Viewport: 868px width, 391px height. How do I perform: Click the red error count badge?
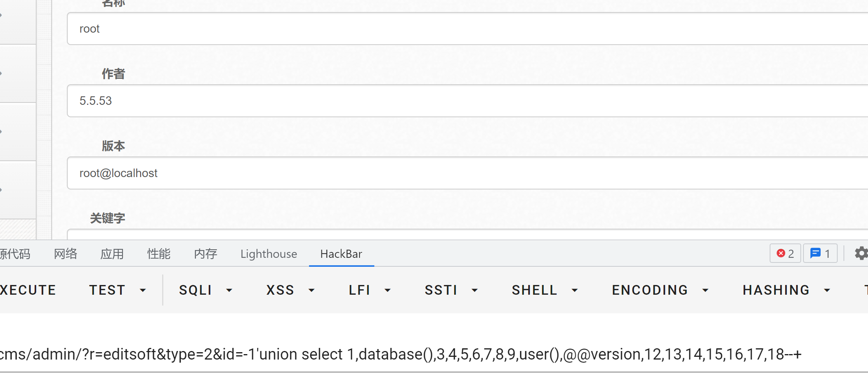[x=785, y=254]
